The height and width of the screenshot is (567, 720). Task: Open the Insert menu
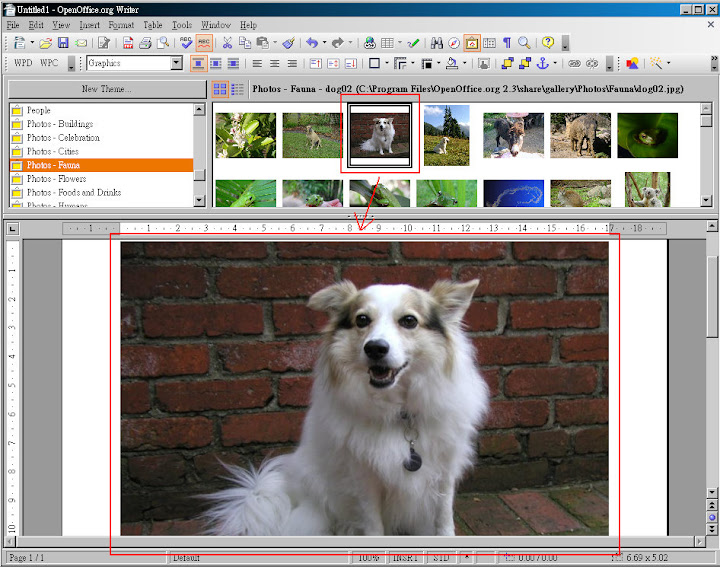click(x=89, y=25)
